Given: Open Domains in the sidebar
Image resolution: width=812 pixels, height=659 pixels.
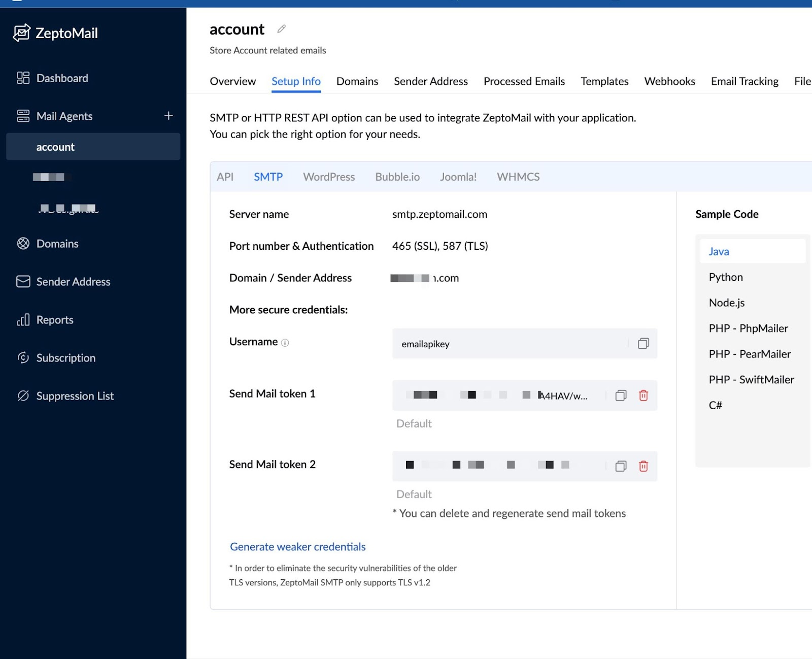Looking at the screenshot, I should (x=57, y=244).
